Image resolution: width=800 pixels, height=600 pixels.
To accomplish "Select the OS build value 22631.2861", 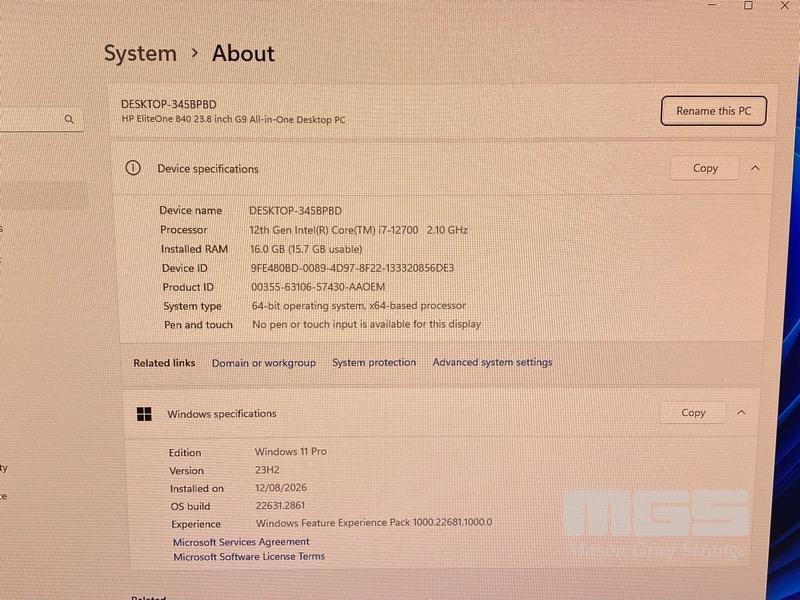I will point(280,506).
